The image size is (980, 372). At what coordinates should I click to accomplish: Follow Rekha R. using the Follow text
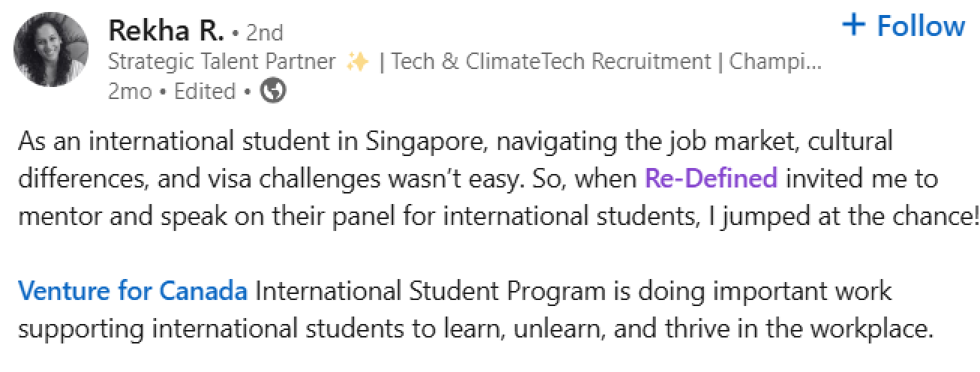(x=921, y=25)
